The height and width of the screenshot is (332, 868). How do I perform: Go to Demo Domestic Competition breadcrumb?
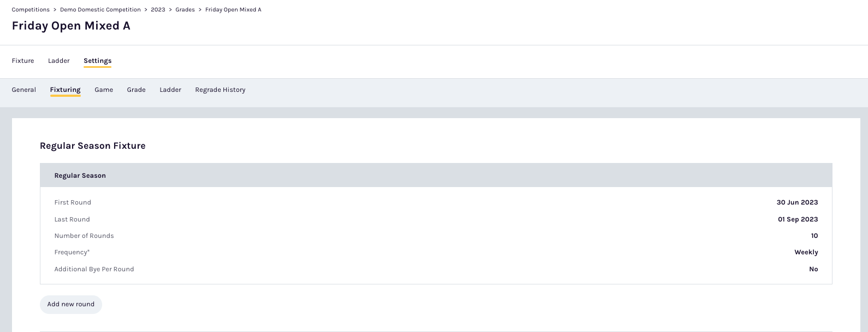click(101, 10)
